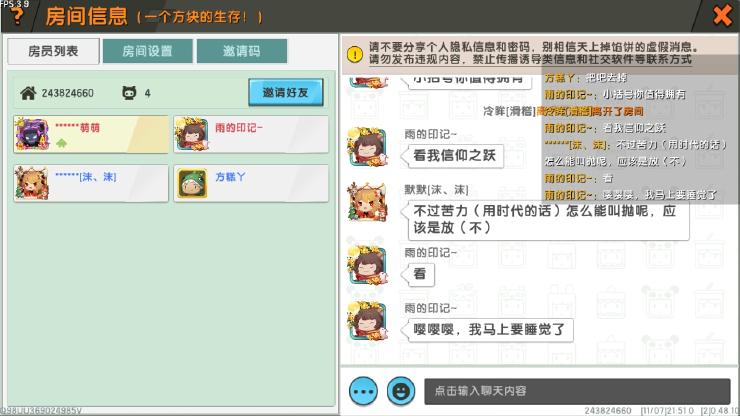The height and width of the screenshot is (416, 740).
Task: Open help via orange question mark icon
Action: 17,15
